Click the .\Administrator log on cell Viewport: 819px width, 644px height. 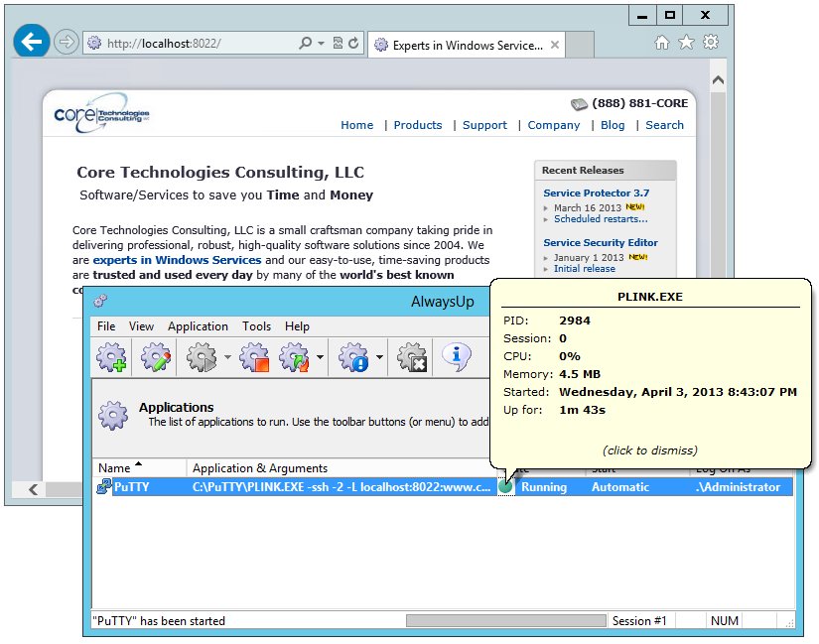pos(738,487)
